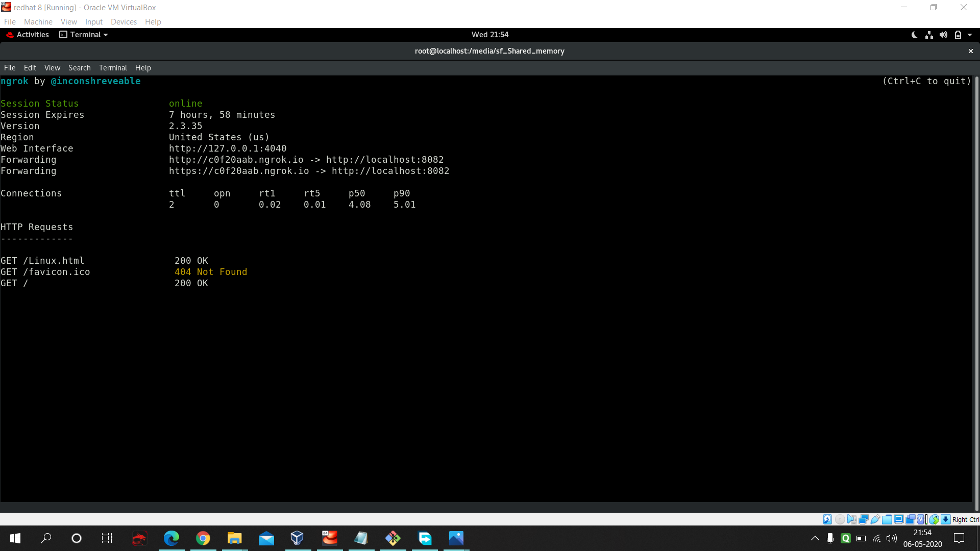Screen dimensions: 980x551
Task: Open the terminal's Search menu
Action: tap(79, 68)
